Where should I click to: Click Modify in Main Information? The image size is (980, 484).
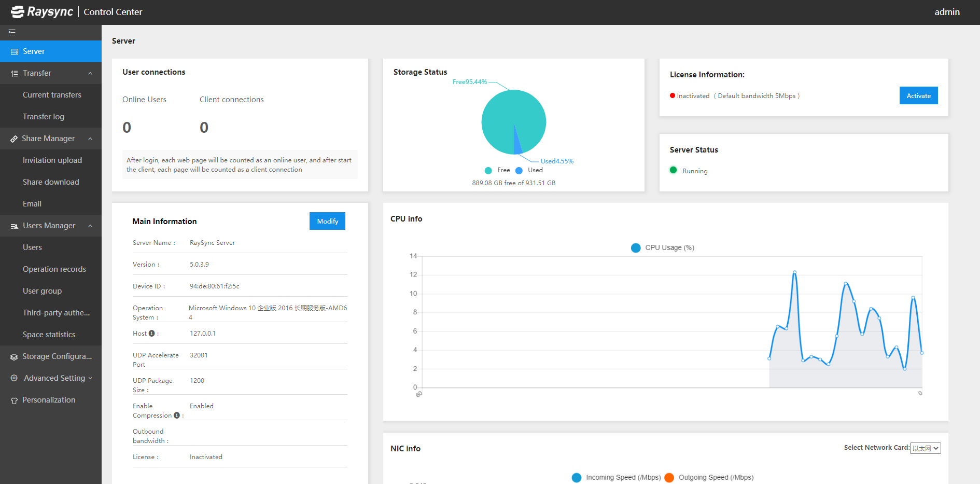(x=327, y=221)
